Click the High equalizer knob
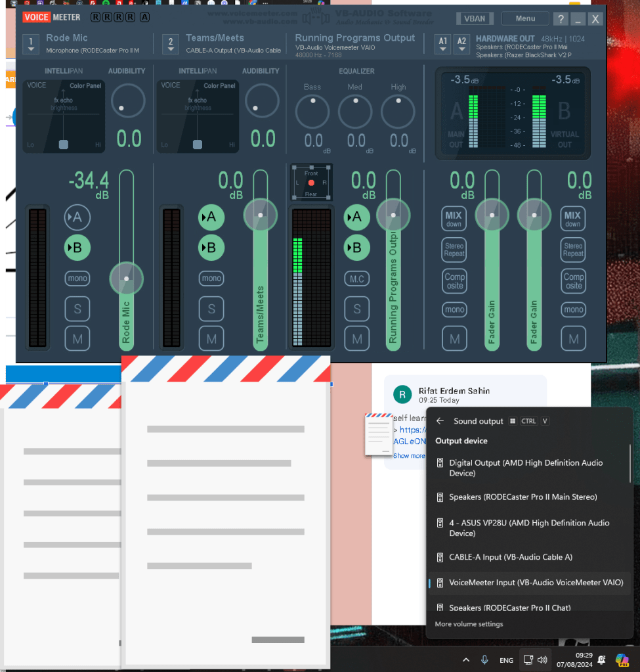The width and height of the screenshot is (640, 672). point(398,112)
